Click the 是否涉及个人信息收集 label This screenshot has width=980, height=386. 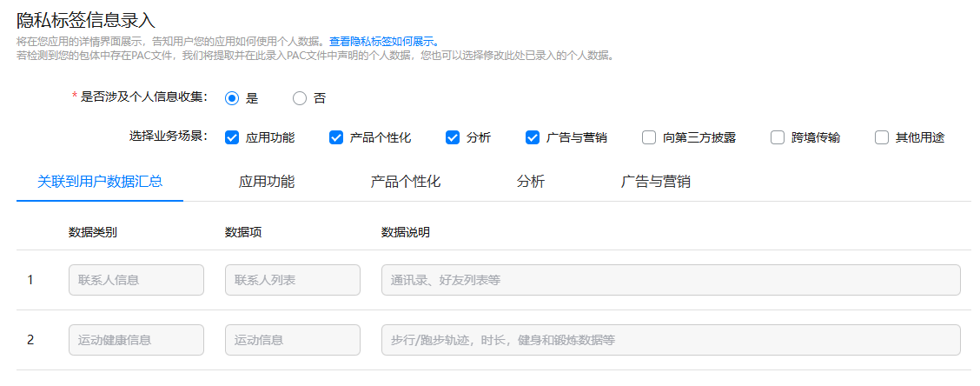click(x=144, y=97)
